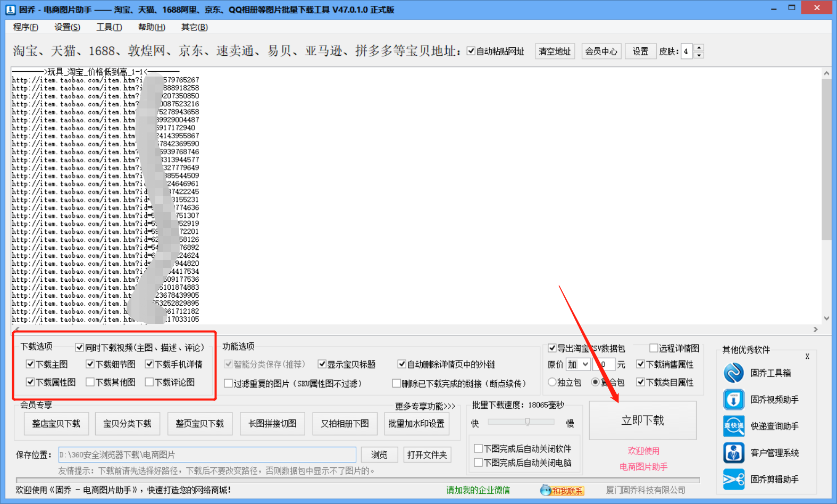
Task: Uncheck 下载细节图 option
Action: (x=90, y=364)
